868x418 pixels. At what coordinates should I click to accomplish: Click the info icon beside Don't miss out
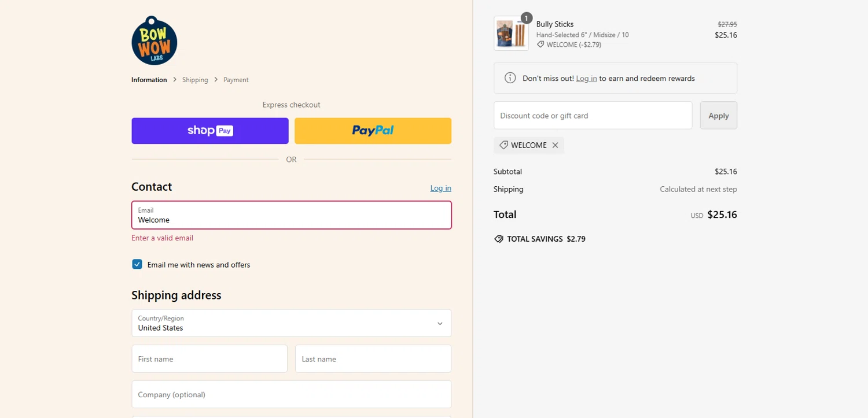510,78
